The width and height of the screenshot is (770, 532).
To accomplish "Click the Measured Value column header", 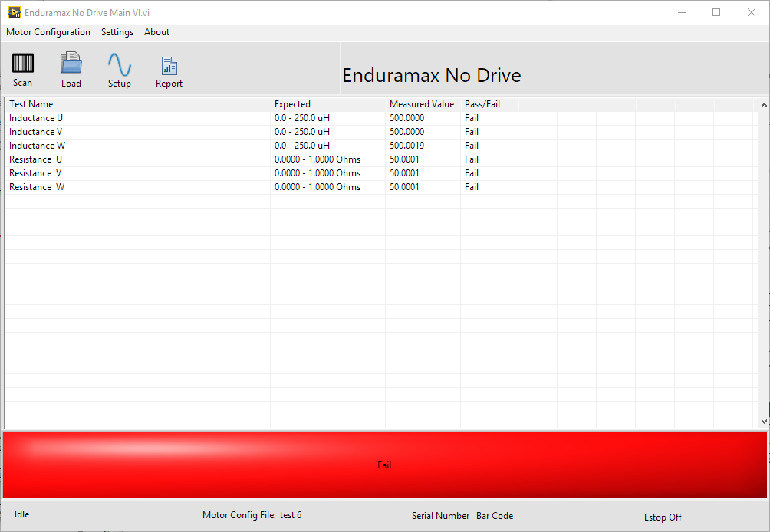I will pos(422,104).
